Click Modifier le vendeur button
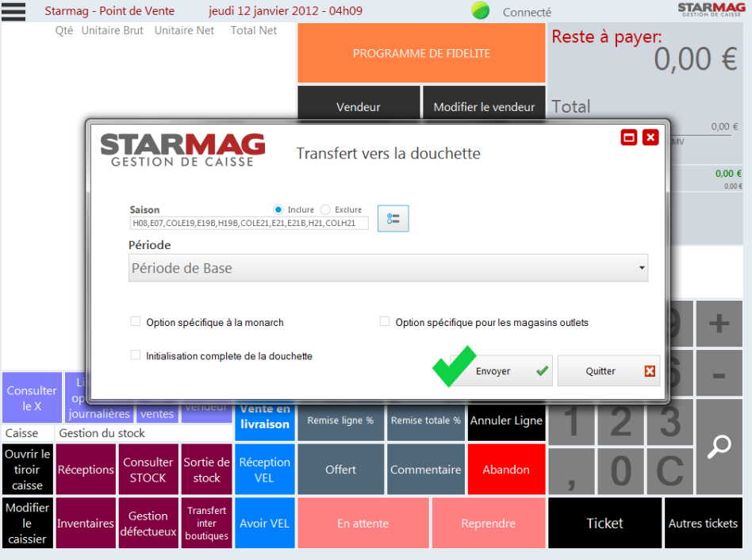 click(x=484, y=103)
